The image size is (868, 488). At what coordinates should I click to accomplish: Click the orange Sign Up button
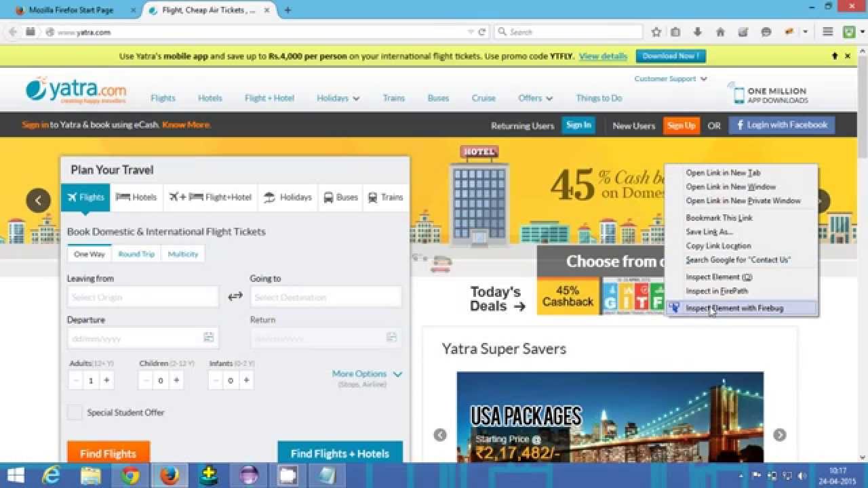pos(681,125)
